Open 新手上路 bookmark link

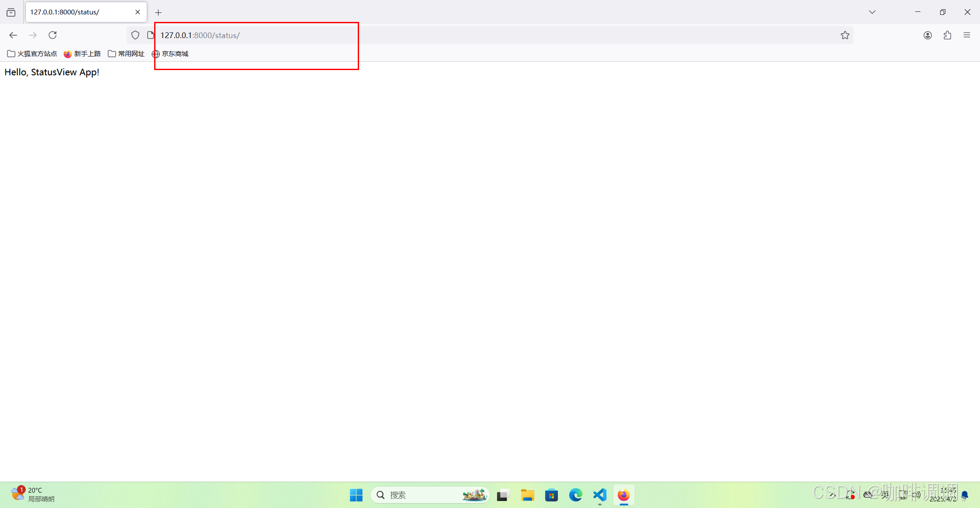(x=82, y=53)
